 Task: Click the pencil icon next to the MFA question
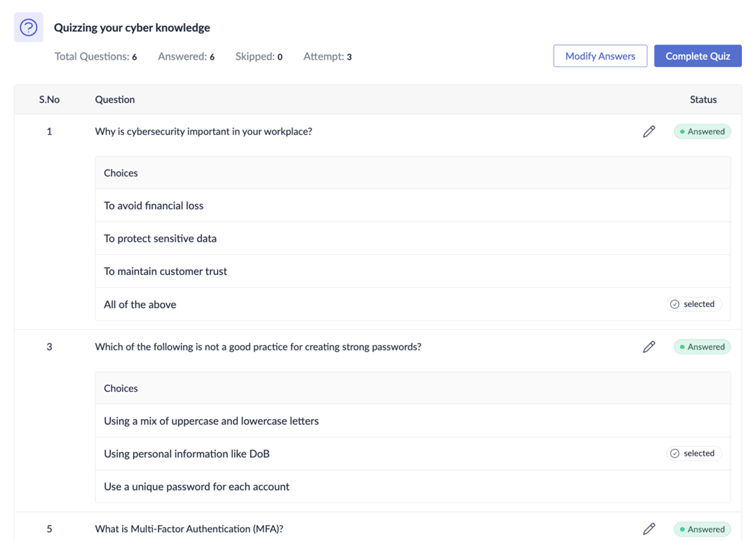pyautogui.click(x=649, y=529)
